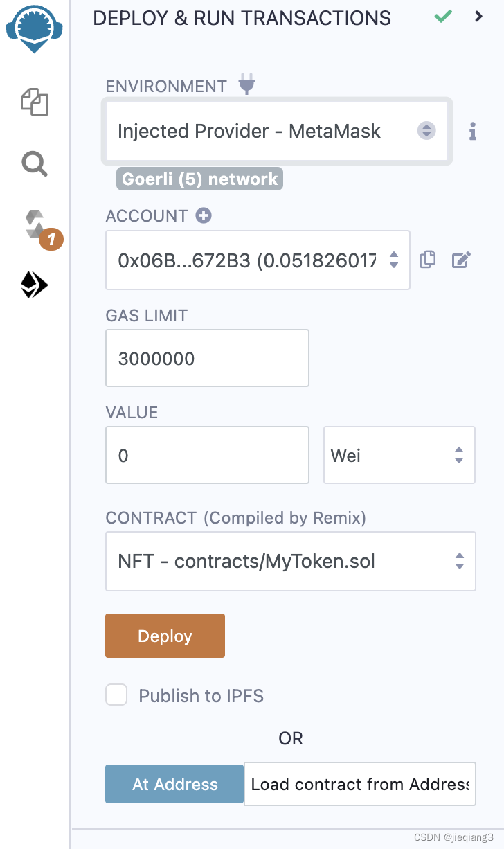Image resolution: width=504 pixels, height=849 pixels.
Task: Enable the Publish to IPFS checkbox
Action: click(116, 695)
